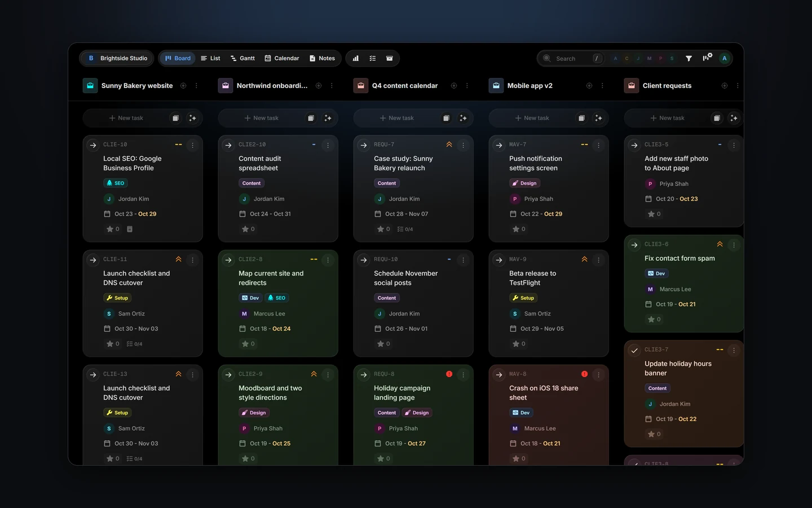The width and height of the screenshot is (812, 508).
Task: Open three-dot menu on MAV-8 card
Action: click(598, 374)
